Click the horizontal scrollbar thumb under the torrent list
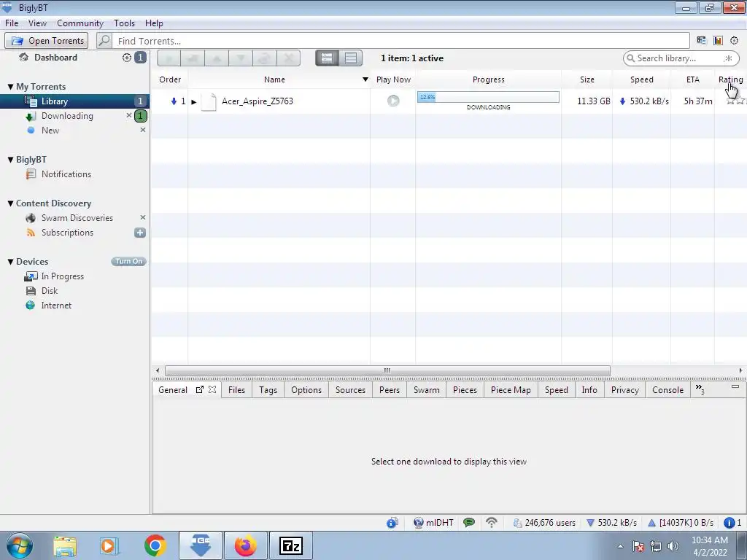This screenshot has height=560, width=747. click(x=387, y=370)
